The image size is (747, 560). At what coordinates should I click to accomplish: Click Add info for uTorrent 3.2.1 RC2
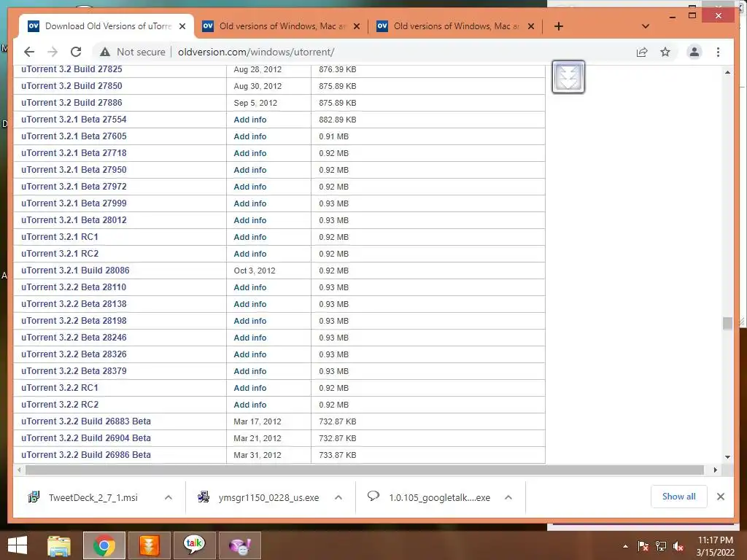[250, 254]
